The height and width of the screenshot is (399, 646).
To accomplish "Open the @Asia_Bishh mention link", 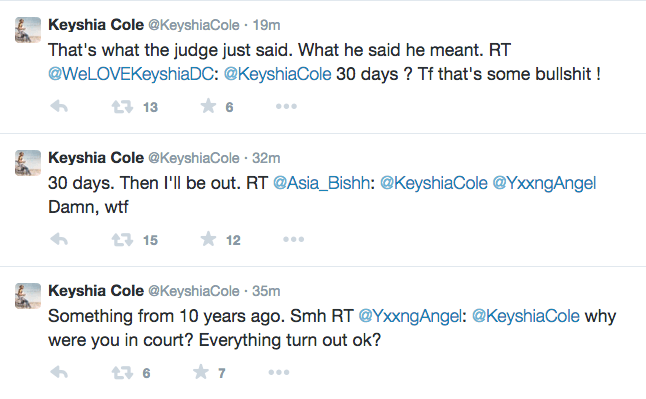I will [x=321, y=183].
